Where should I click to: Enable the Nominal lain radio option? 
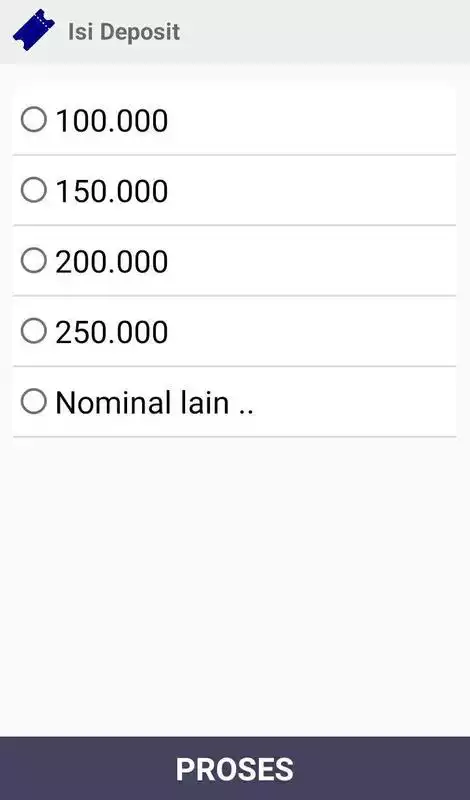[34, 402]
